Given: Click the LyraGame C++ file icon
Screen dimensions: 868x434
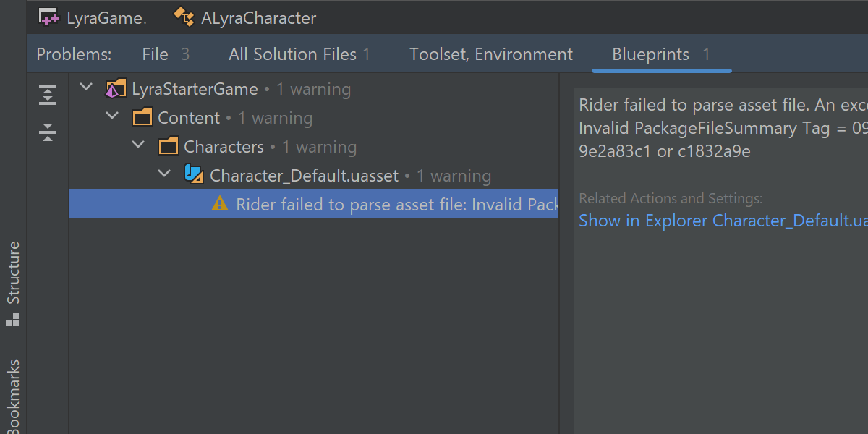Looking at the screenshot, I should pyautogui.click(x=49, y=18).
